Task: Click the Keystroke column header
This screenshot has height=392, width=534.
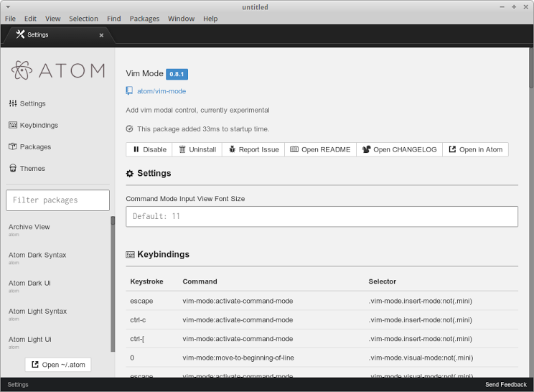Action: pos(147,281)
